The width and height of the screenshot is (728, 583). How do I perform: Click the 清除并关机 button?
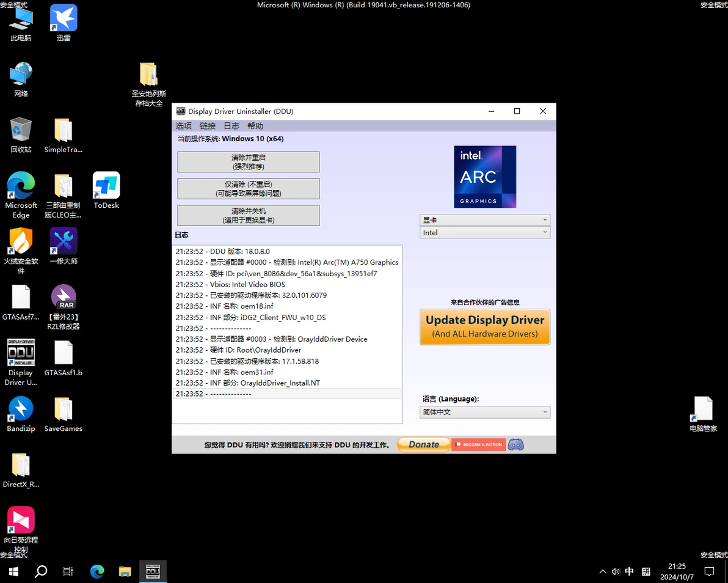[249, 215]
